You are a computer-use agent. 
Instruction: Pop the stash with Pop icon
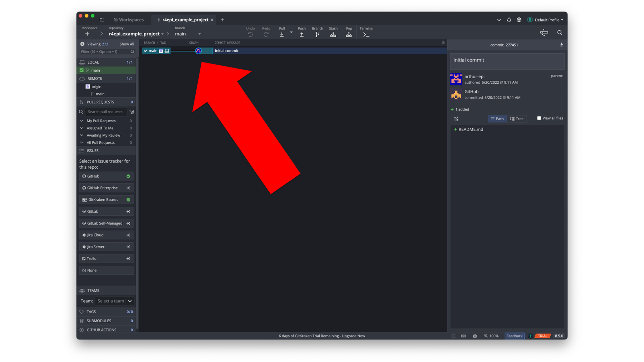[349, 34]
